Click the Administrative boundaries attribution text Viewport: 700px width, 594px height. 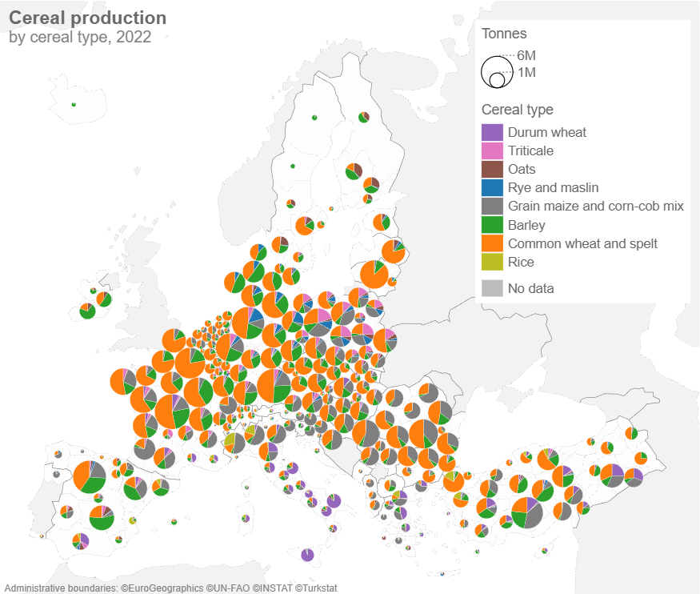coord(170,588)
